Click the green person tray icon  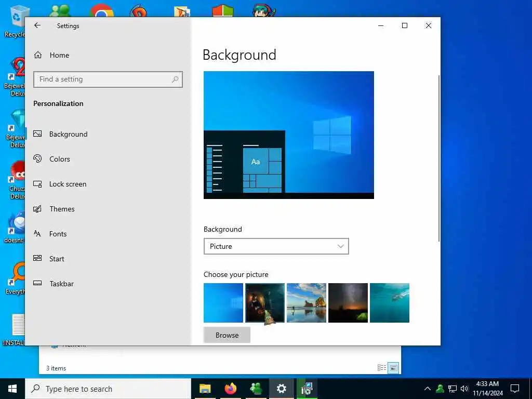440,389
